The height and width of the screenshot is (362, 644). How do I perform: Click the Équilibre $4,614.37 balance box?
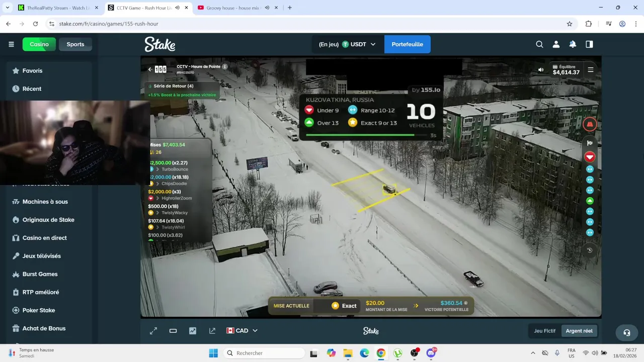pyautogui.click(x=566, y=70)
